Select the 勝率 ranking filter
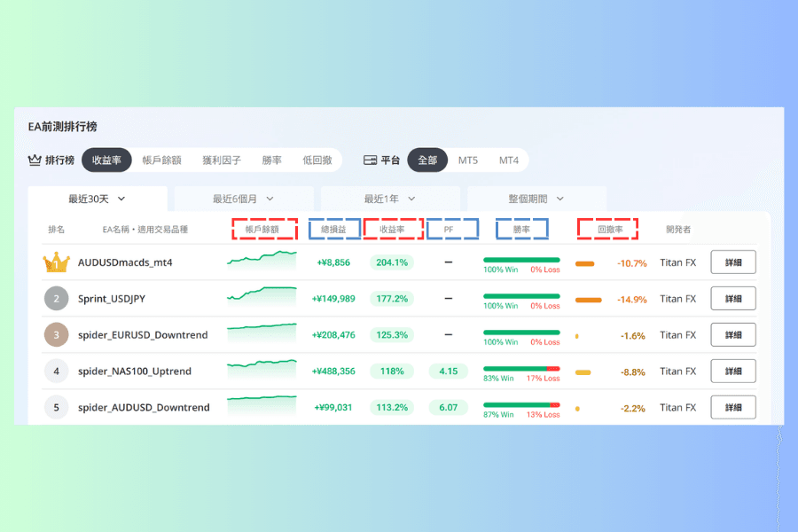 pyautogui.click(x=272, y=160)
